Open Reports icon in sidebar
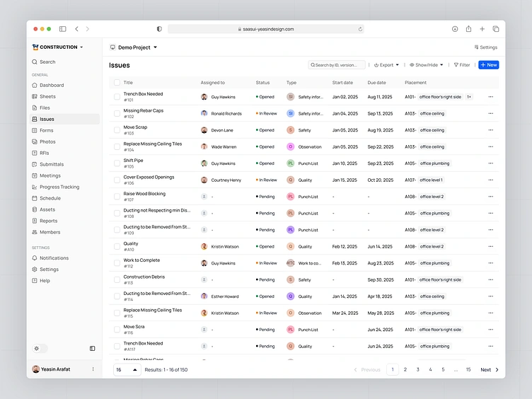Viewport: 532px width, 399px height. click(34, 221)
